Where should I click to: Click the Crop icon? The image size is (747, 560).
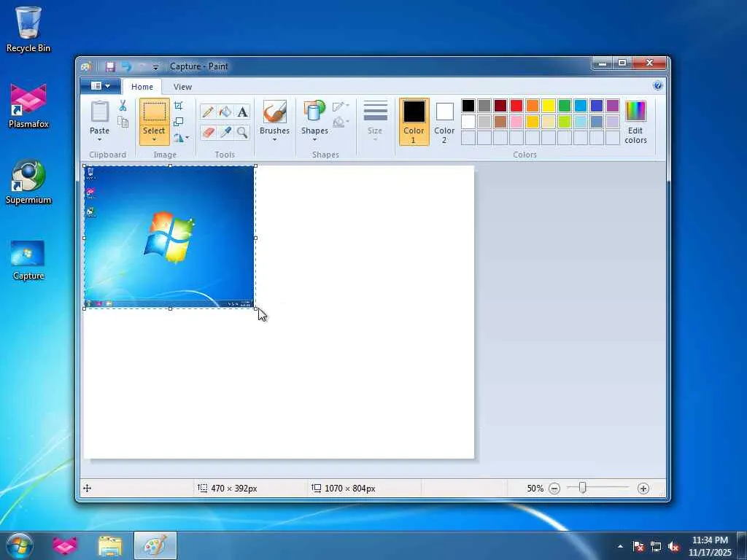tap(179, 105)
